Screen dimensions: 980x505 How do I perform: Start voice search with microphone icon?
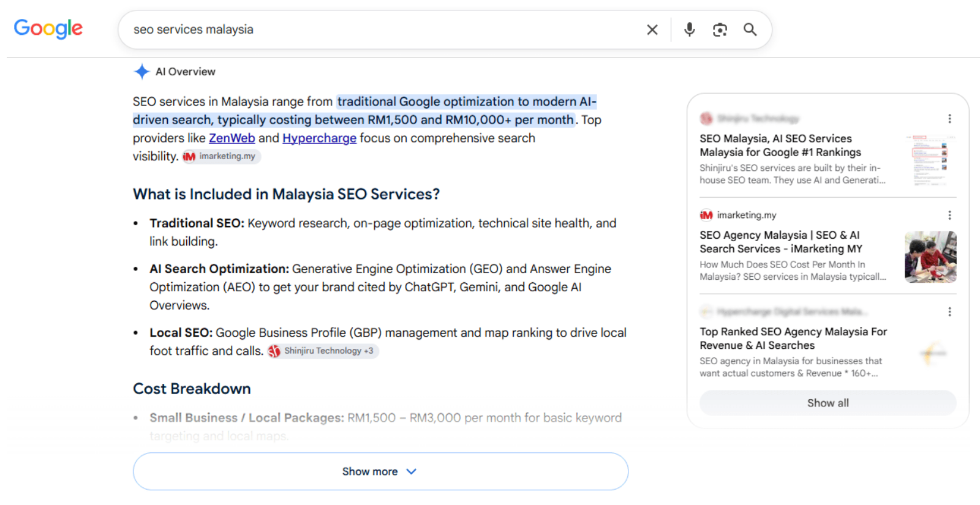(690, 29)
